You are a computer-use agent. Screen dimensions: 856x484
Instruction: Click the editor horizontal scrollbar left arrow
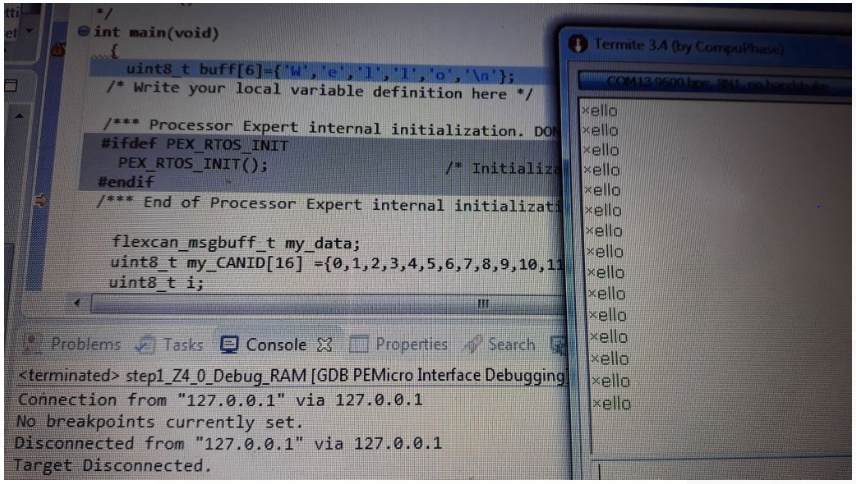pyautogui.click(x=77, y=302)
